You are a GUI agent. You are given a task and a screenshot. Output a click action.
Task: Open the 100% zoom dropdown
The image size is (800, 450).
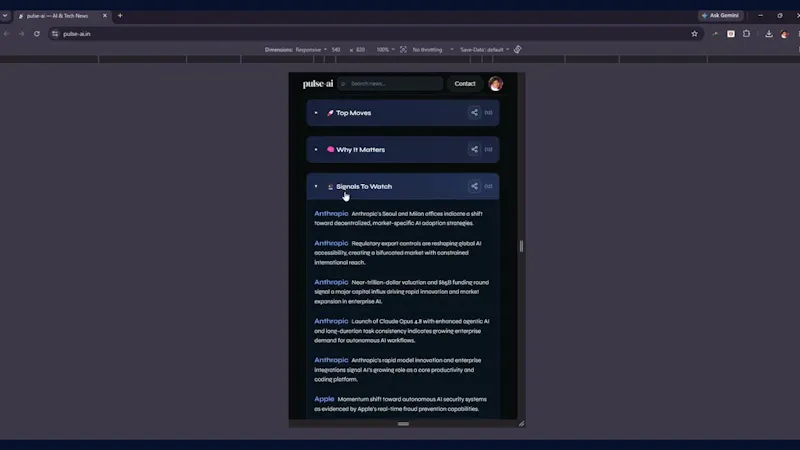click(385, 49)
